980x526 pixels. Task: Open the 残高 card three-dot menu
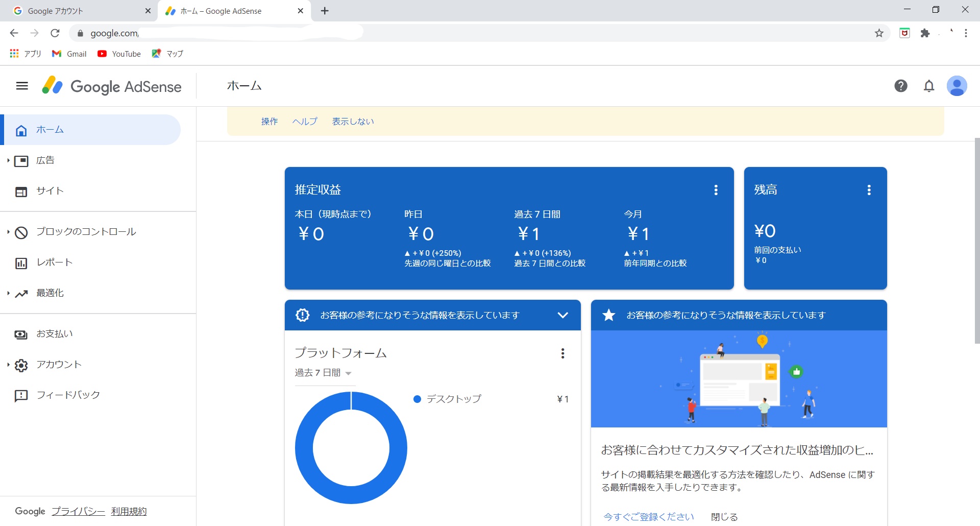[869, 190]
